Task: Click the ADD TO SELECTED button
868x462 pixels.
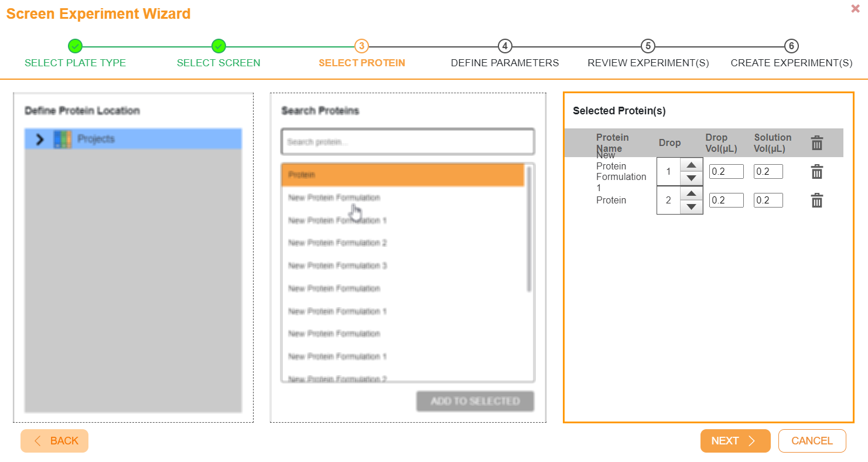Action: coord(474,401)
